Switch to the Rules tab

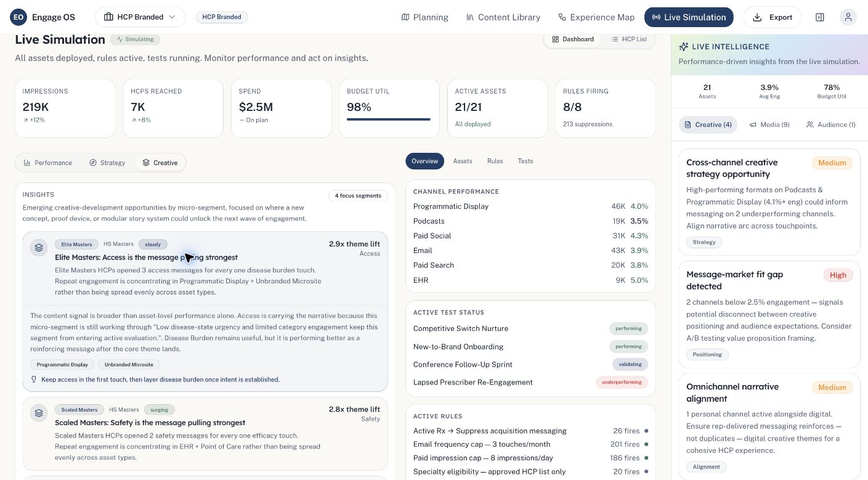(x=495, y=161)
